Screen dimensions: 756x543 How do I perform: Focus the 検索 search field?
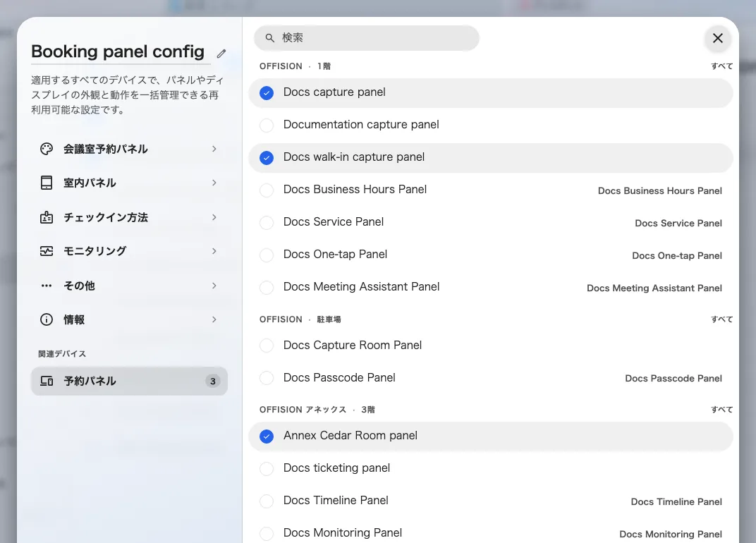pyautogui.click(x=367, y=38)
